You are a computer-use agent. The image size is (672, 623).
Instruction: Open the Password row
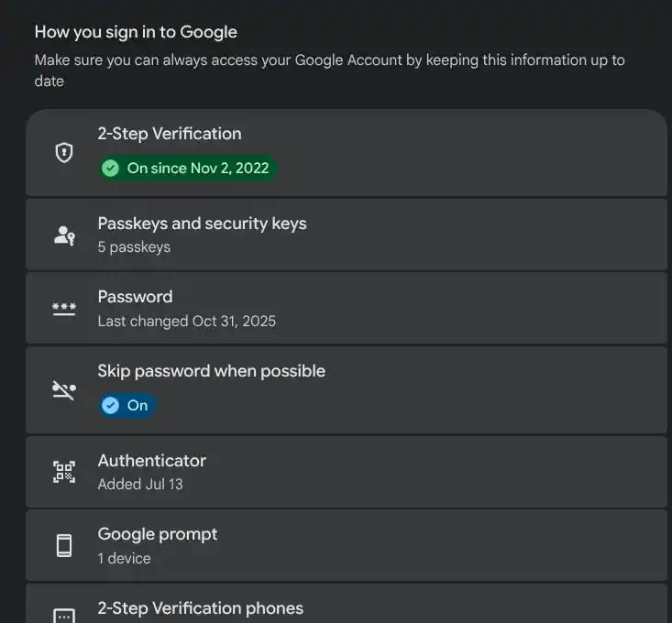347,308
